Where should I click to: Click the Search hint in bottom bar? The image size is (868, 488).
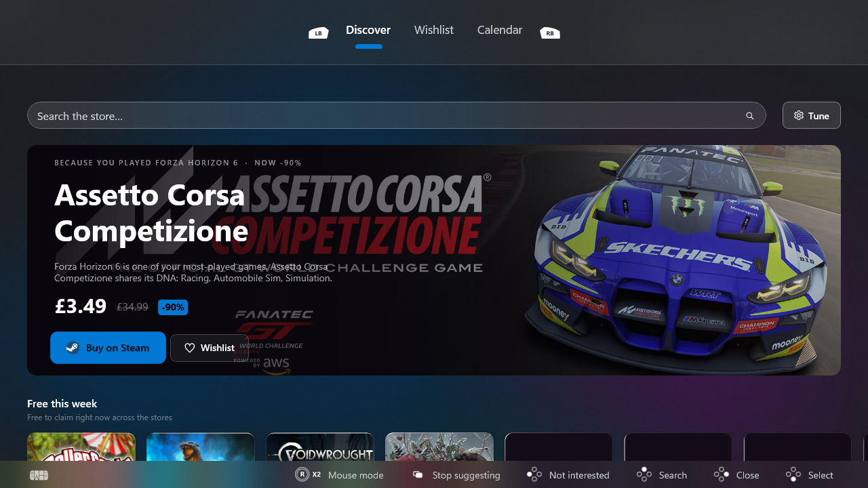click(x=673, y=475)
